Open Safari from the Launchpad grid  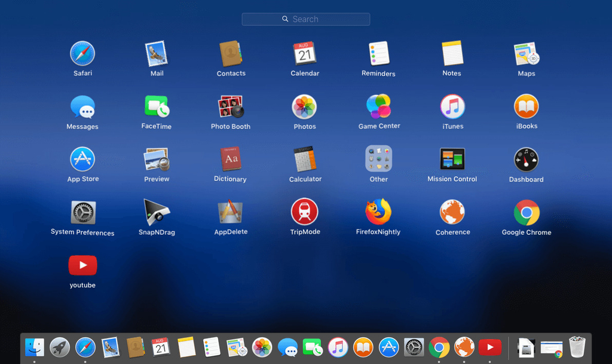pos(82,53)
